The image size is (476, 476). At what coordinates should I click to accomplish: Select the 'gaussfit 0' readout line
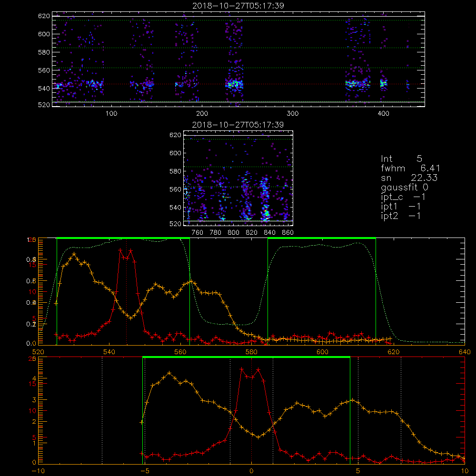[404, 187]
